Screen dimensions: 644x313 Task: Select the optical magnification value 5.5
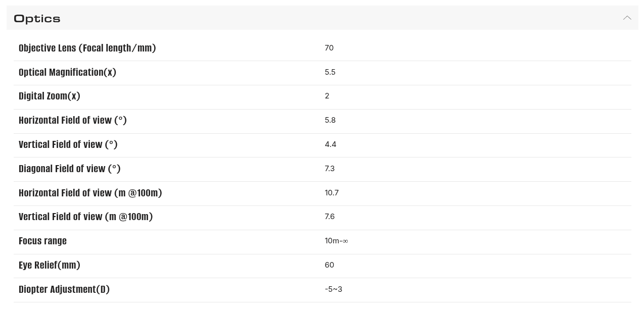click(330, 72)
